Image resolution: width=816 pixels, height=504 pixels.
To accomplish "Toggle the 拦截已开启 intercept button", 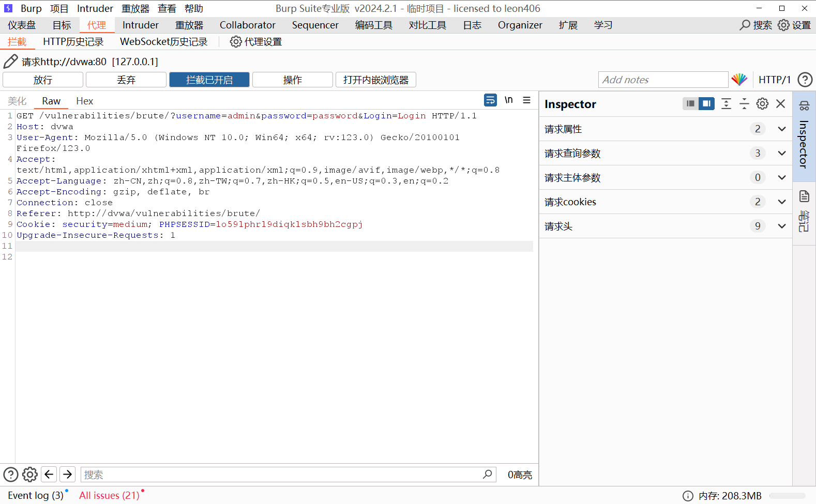I will tap(209, 80).
